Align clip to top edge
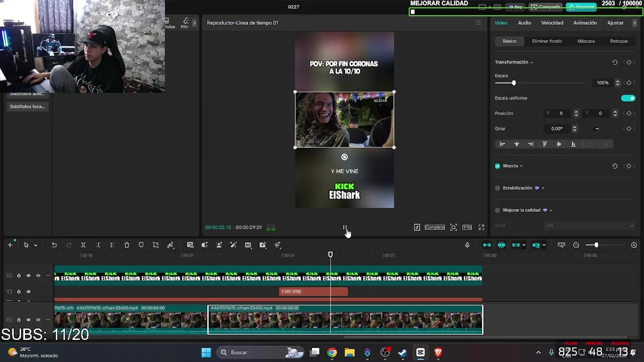 pos(545,144)
